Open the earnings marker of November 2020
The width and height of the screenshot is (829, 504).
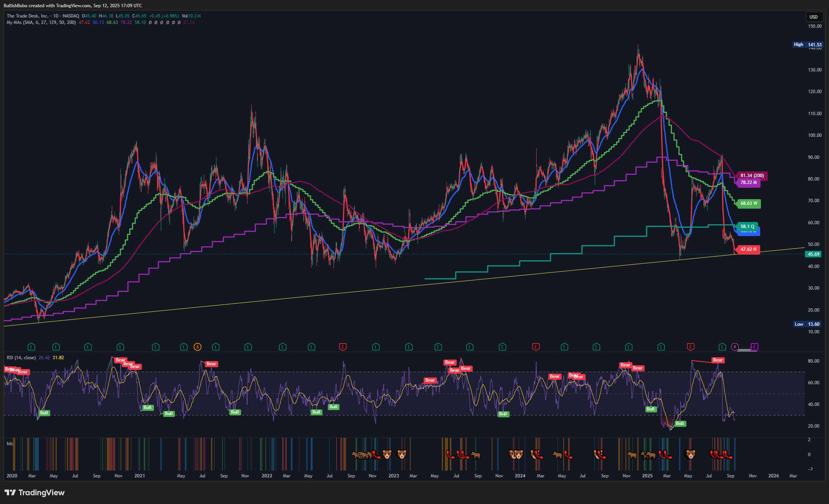point(120,347)
